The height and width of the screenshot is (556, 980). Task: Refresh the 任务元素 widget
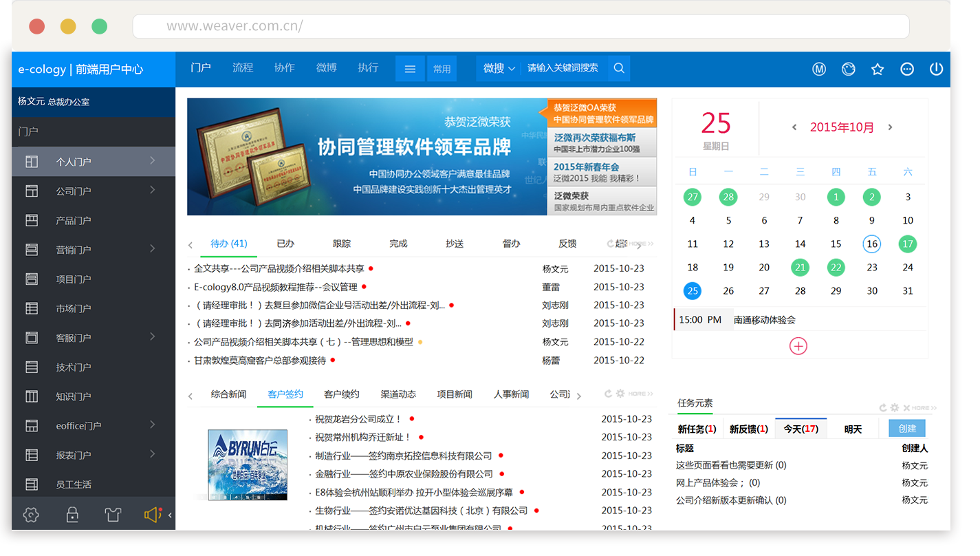[x=884, y=408]
